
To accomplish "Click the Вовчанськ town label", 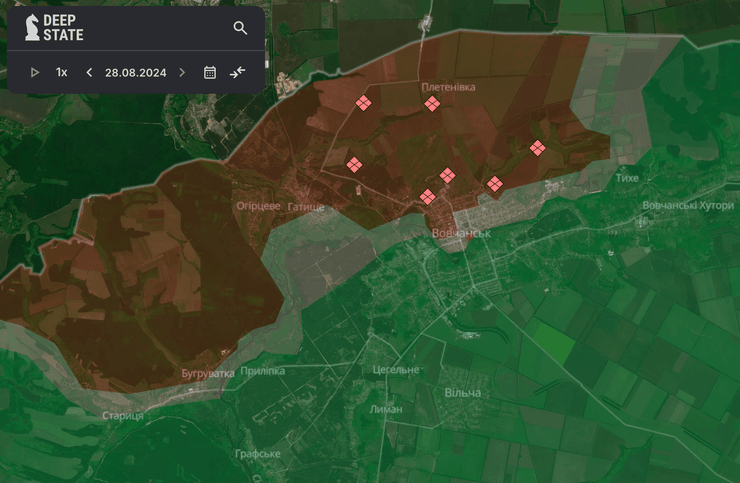I will click(461, 233).
